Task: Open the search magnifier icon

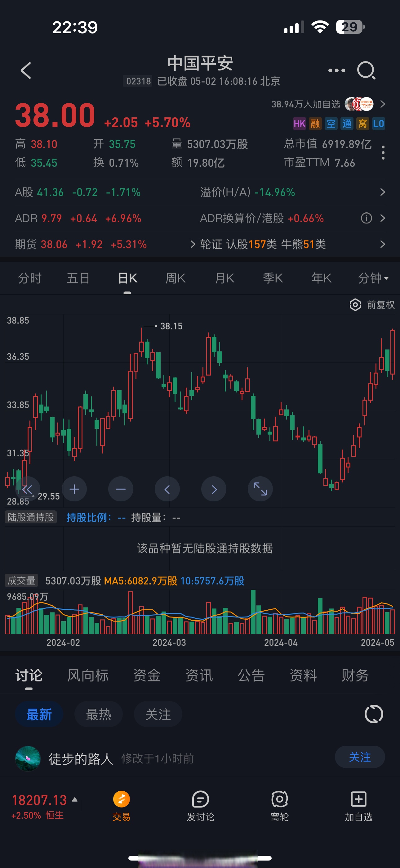Action: (366, 70)
